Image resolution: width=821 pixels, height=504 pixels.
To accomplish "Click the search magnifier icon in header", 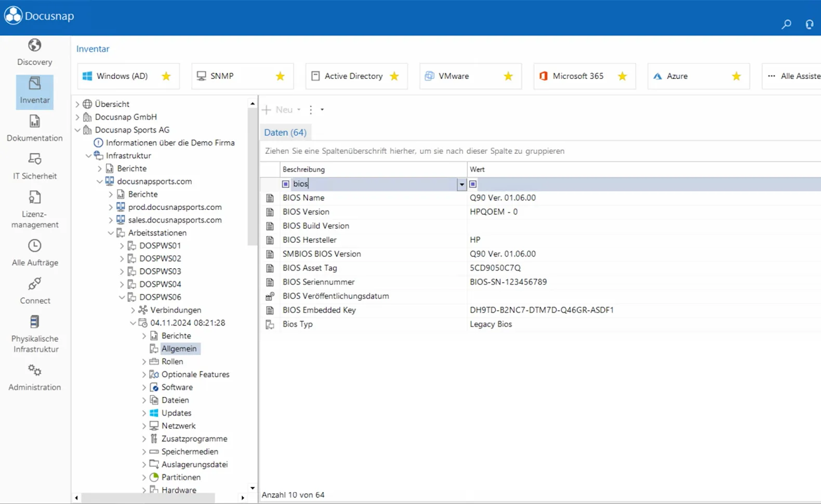I will (786, 24).
